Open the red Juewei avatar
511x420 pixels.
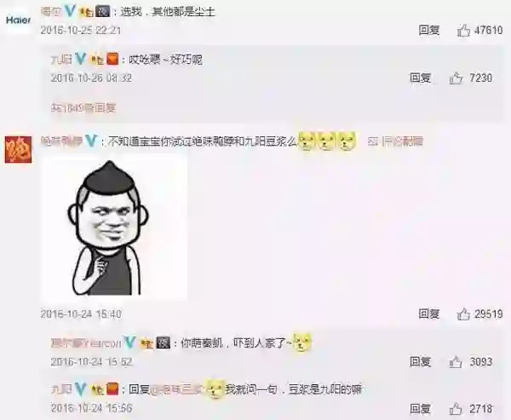[x=18, y=150]
